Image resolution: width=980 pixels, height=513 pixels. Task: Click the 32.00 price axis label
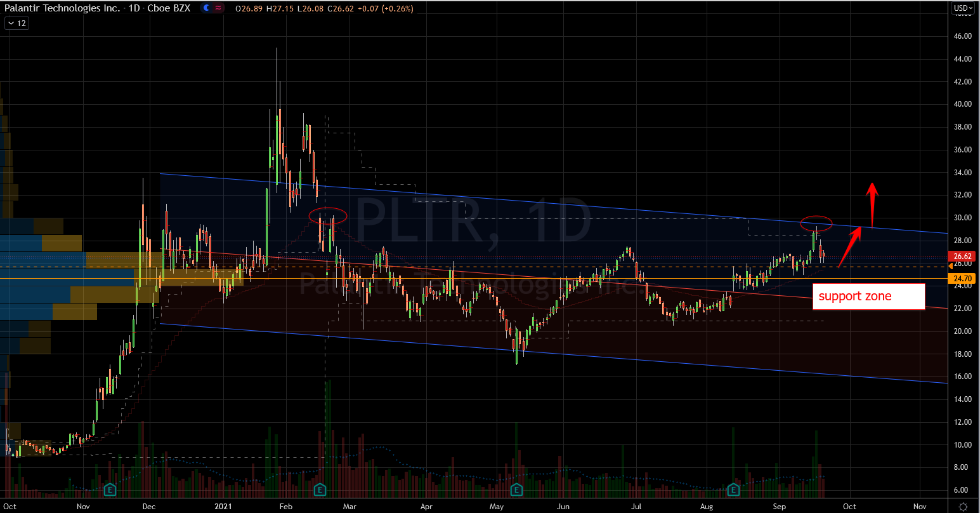coord(964,195)
